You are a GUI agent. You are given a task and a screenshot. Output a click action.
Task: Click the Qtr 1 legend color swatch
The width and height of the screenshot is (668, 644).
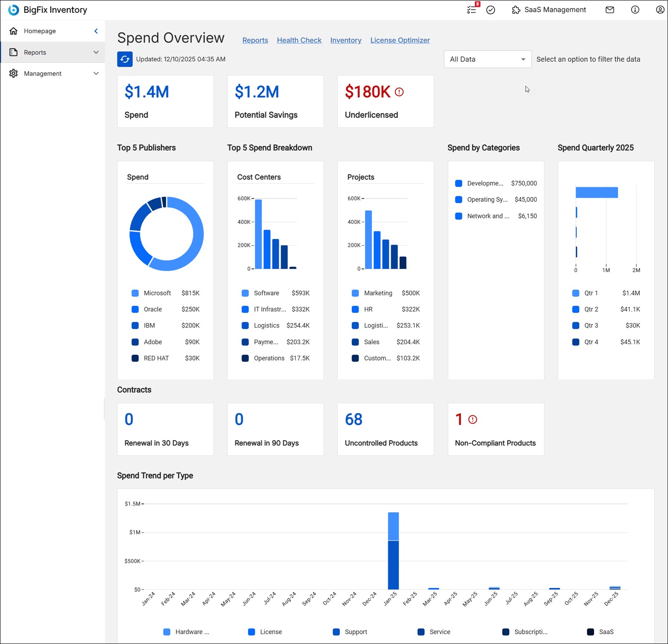(575, 293)
